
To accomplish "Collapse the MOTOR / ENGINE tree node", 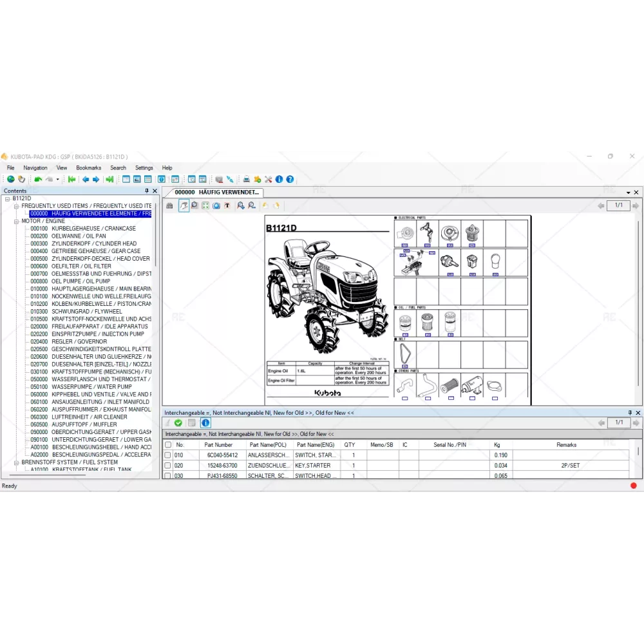I will (x=17, y=221).
